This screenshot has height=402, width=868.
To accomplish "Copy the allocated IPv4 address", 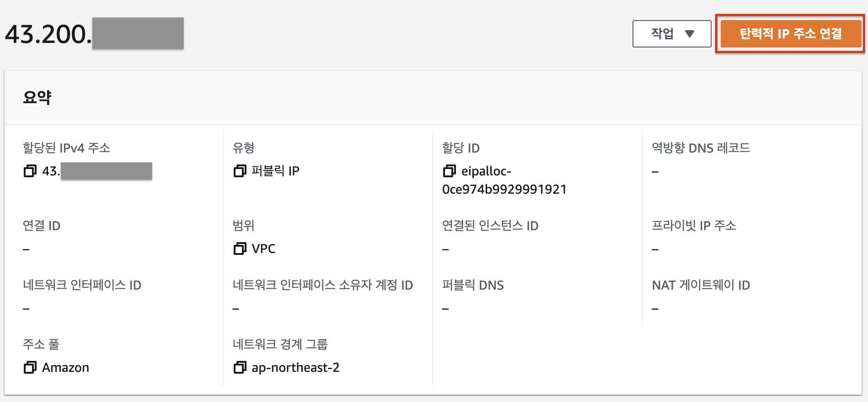I will coord(30,171).
